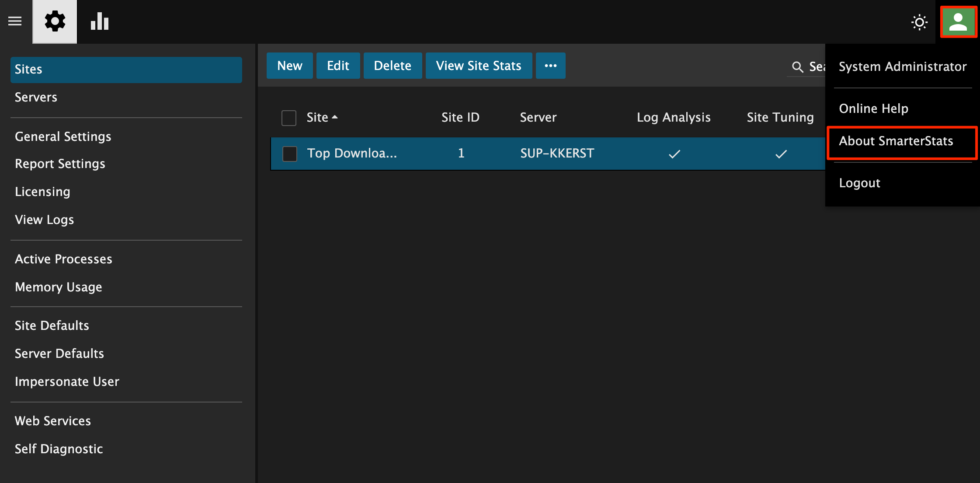Screen dimensions: 980x483
Task: Click the Delete button
Action: pyautogui.click(x=392, y=66)
